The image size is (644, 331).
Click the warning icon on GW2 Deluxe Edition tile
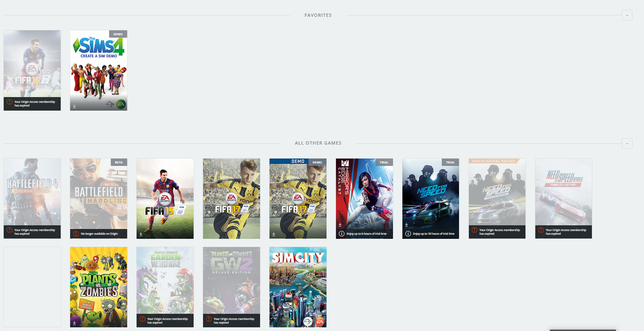click(x=209, y=319)
